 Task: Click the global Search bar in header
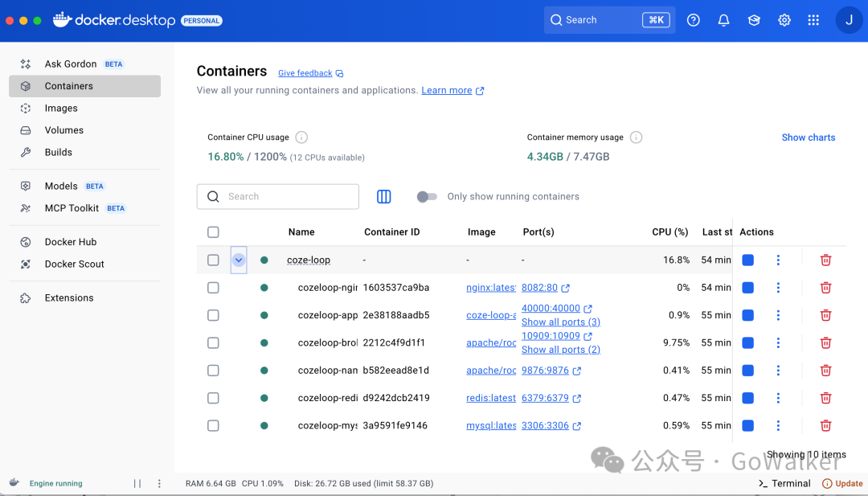click(609, 20)
